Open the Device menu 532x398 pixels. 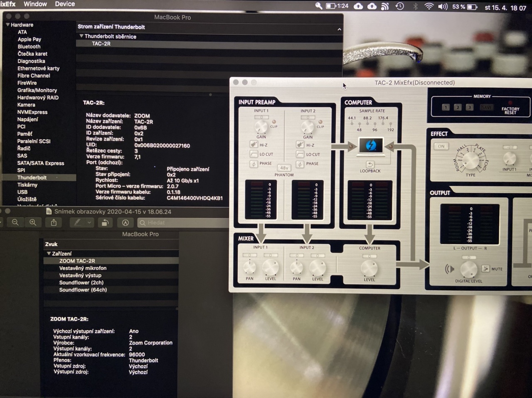click(x=65, y=4)
